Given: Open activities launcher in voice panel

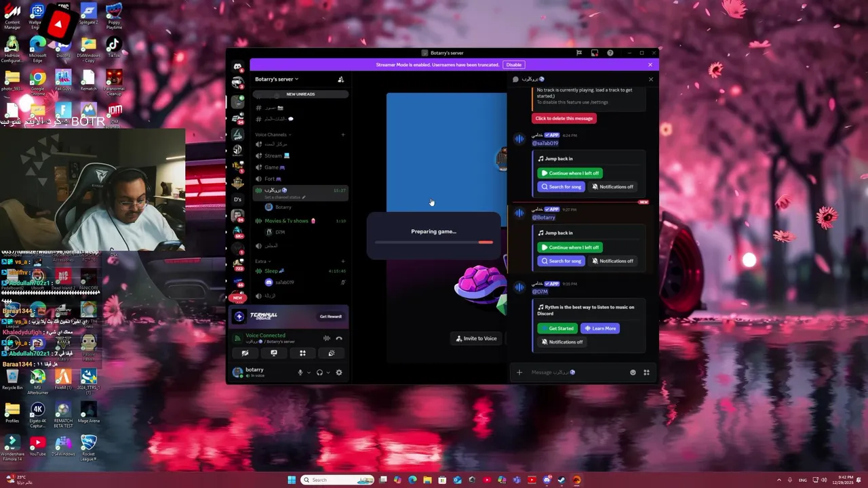Looking at the screenshot, I should pyautogui.click(x=302, y=353).
